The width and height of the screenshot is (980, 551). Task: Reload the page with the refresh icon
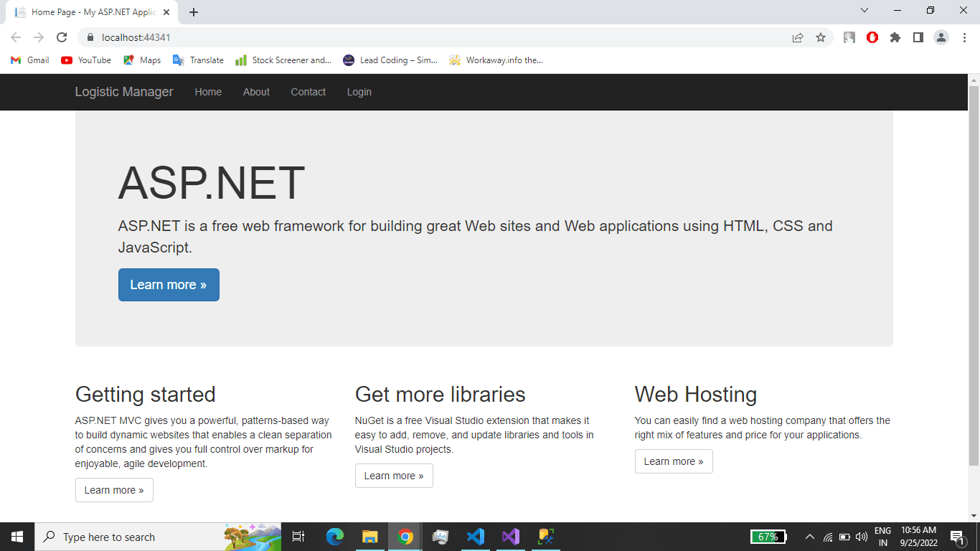tap(62, 37)
